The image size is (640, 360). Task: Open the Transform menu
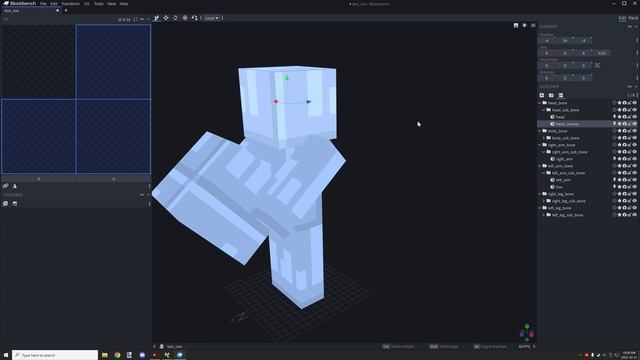coord(71,4)
